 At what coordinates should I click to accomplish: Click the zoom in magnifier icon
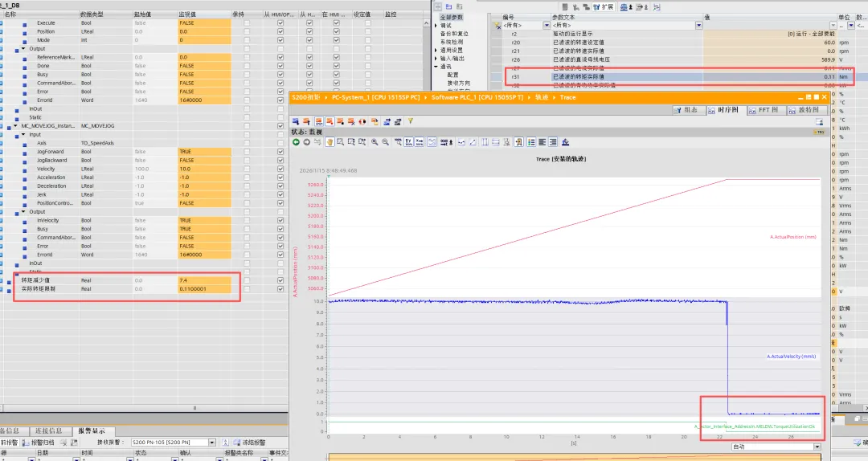point(375,142)
